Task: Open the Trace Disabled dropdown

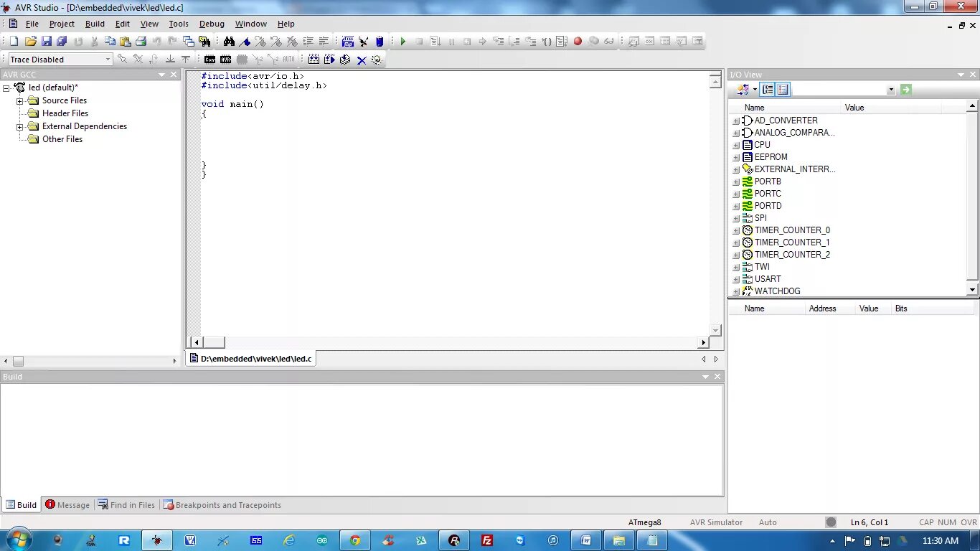Action: (108, 60)
